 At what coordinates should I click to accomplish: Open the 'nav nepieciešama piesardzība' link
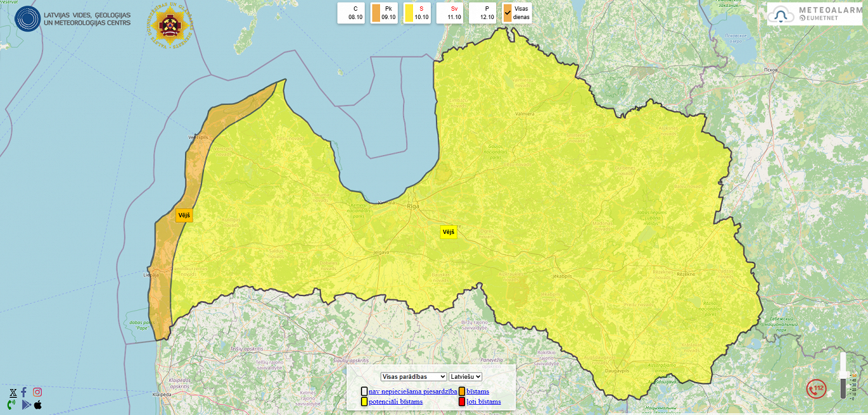coord(412,391)
